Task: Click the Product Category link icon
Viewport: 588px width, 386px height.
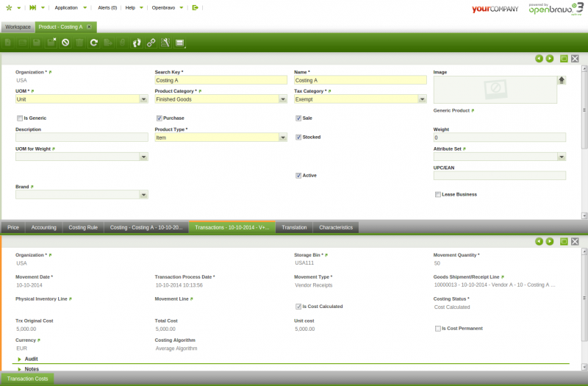Action: pyautogui.click(x=200, y=91)
